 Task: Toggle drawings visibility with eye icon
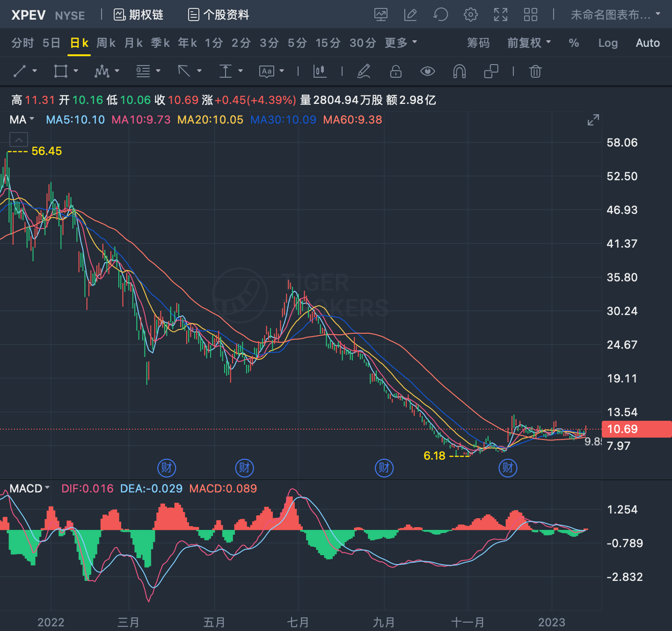(x=427, y=71)
